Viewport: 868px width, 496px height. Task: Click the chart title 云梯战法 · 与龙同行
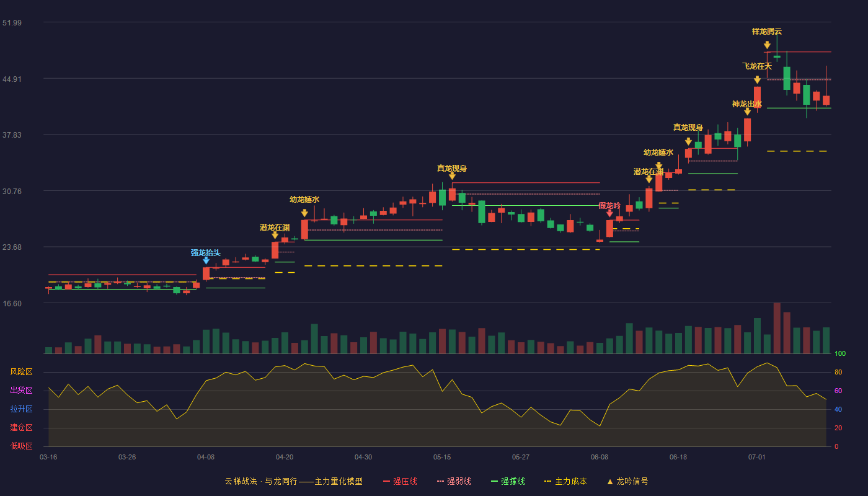click(260, 481)
